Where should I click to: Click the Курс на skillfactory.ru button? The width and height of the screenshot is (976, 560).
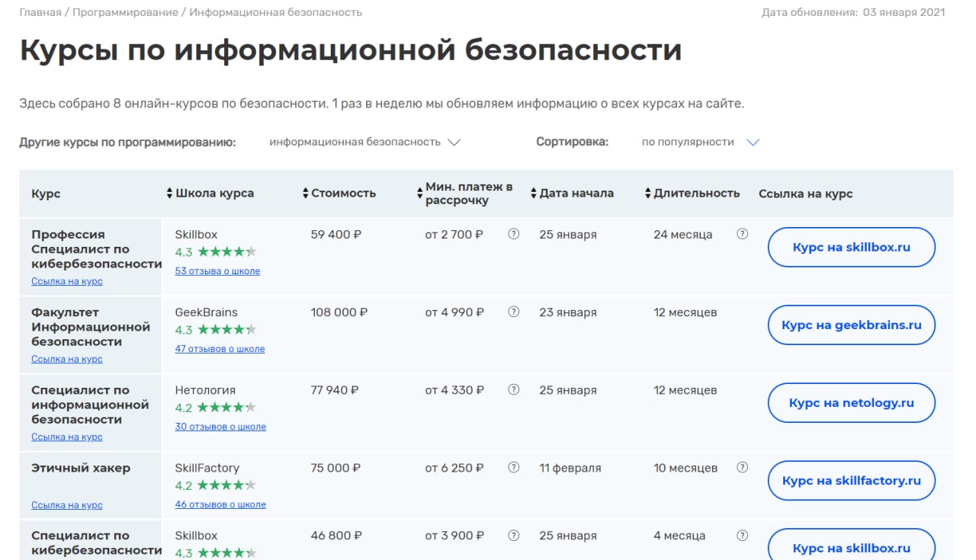click(x=851, y=480)
